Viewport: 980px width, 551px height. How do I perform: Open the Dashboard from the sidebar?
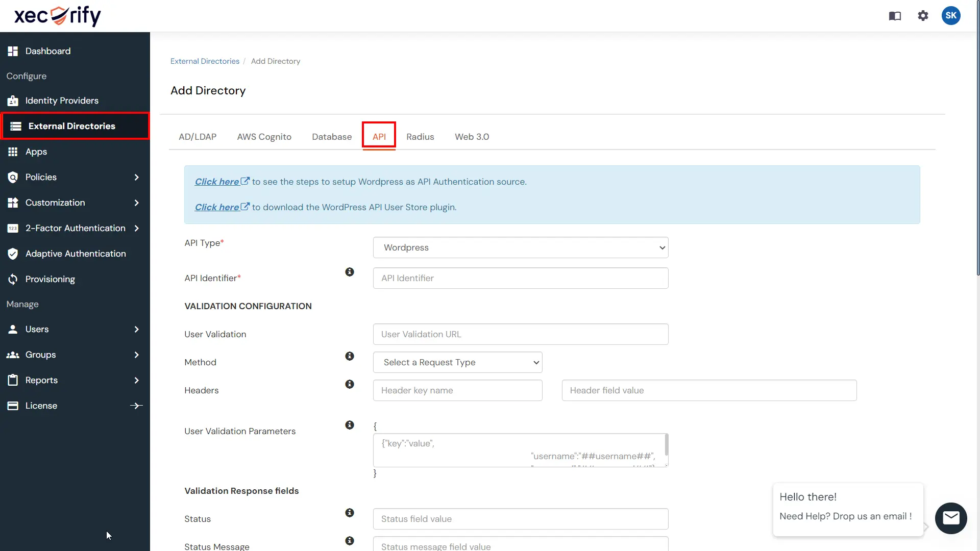pos(47,51)
